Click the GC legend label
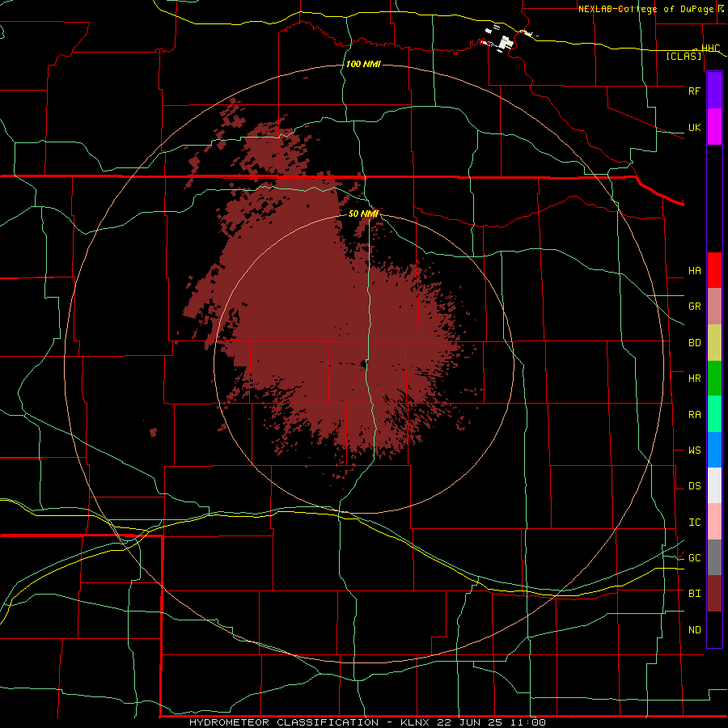 tap(694, 558)
